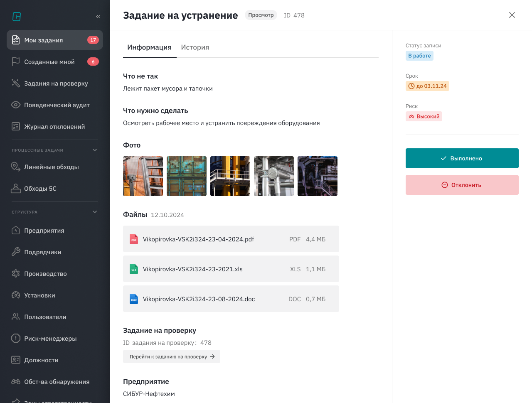The image size is (532, 403).
Task: Click the Обст-ва обнаружения binoculars icon
Action: point(16,381)
